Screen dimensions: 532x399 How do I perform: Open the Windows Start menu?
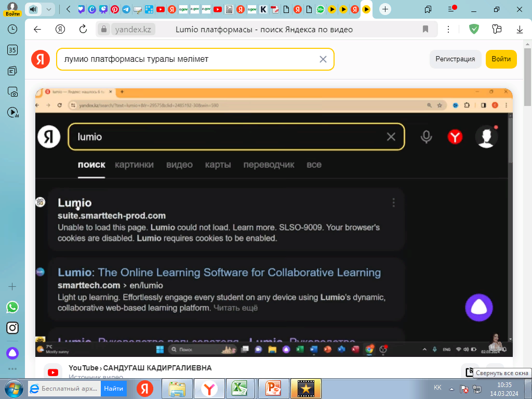pyautogui.click(x=14, y=389)
